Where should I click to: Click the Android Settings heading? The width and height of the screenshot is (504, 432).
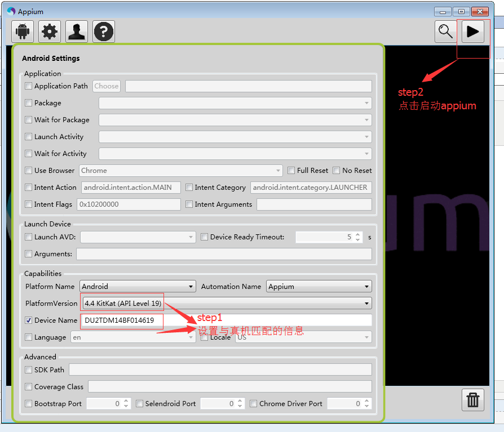pyautogui.click(x=51, y=58)
